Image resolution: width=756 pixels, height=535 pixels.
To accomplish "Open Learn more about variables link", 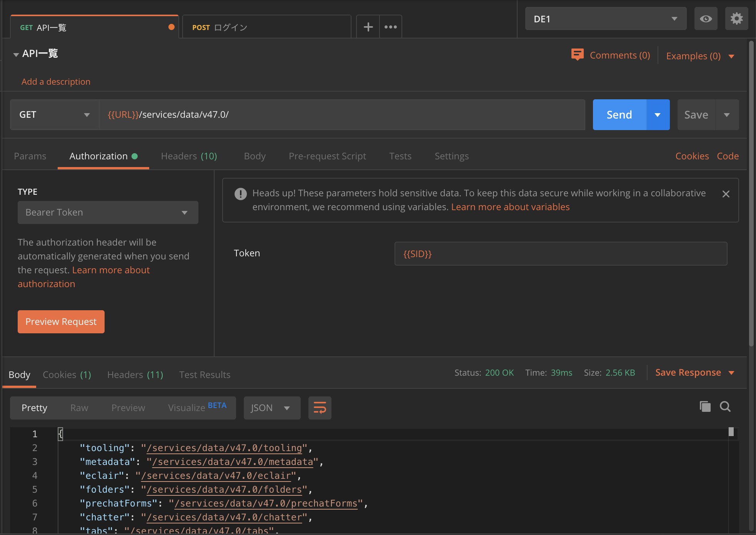I will [x=510, y=207].
